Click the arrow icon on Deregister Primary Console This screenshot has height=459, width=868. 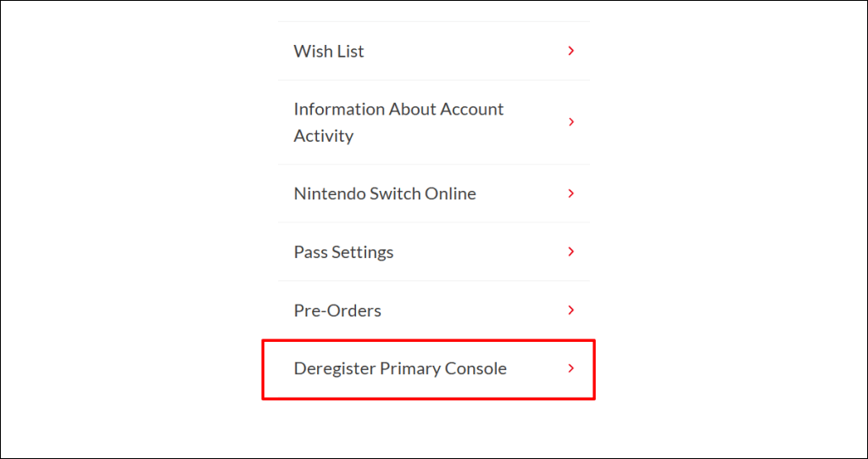[x=570, y=369]
